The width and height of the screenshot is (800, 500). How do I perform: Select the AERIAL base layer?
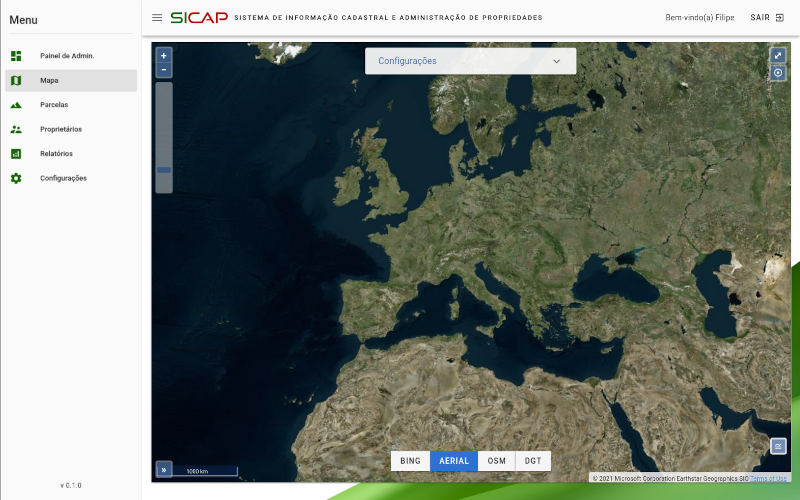(x=454, y=461)
